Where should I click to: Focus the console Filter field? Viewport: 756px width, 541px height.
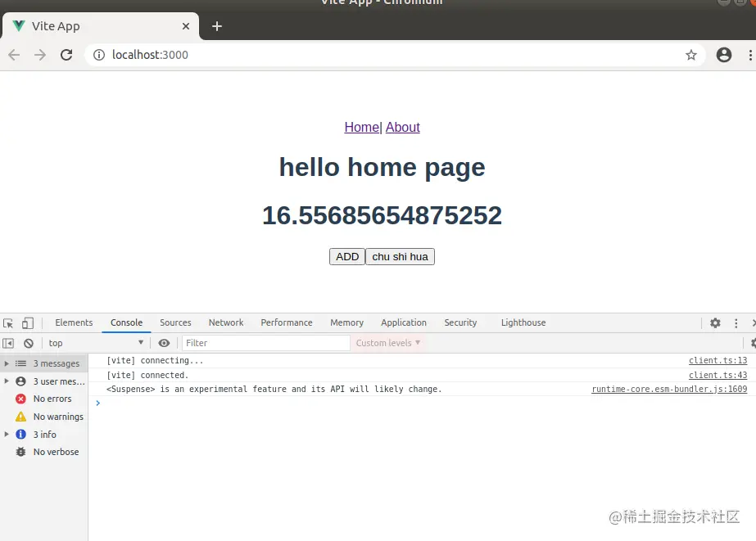point(265,343)
